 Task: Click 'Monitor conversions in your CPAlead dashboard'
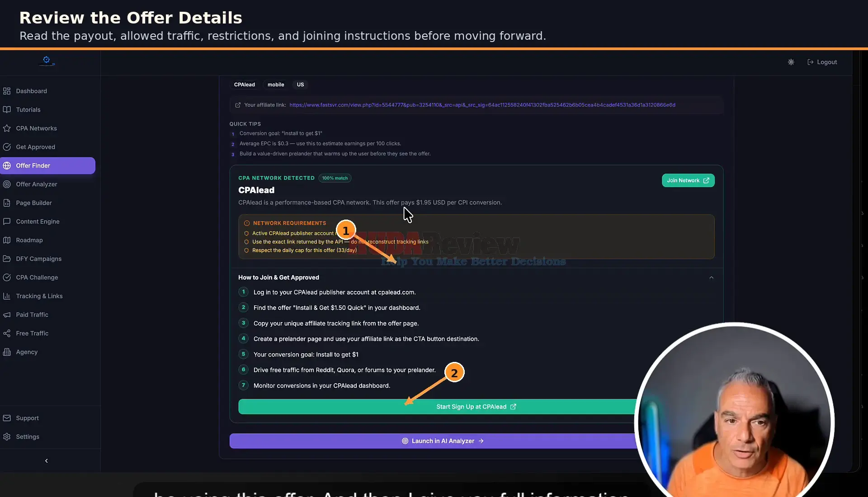click(322, 385)
